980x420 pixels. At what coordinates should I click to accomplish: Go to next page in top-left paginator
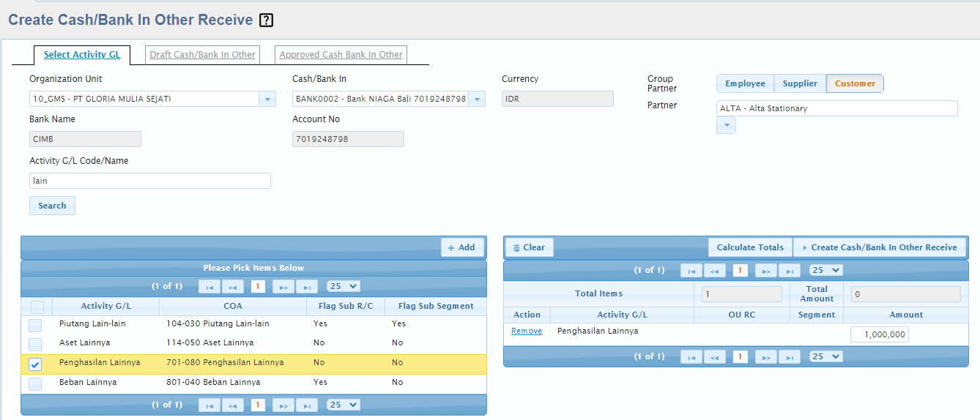(x=283, y=286)
